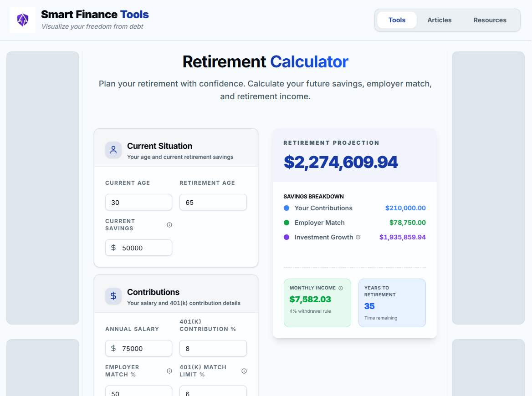This screenshot has height=396, width=532.
Task: Click the blue Your Contributions legend dot
Action: 286,208
